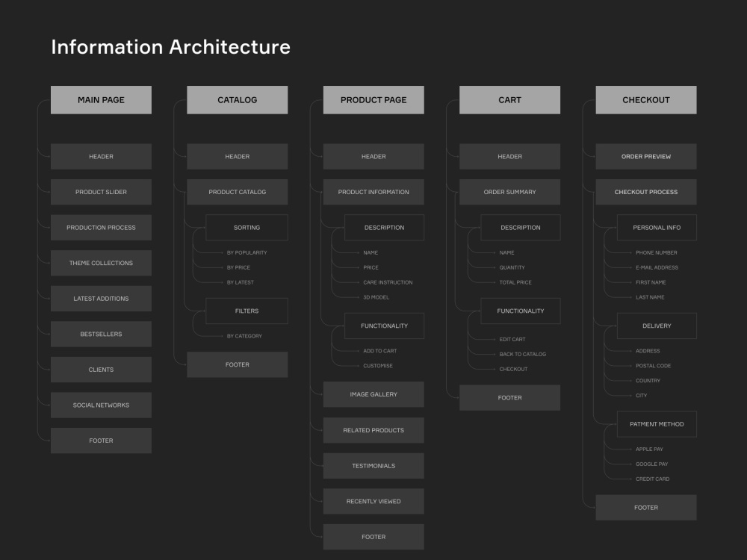Image resolution: width=747 pixels, height=560 pixels.
Task: Select SORTING under Product Catalog
Action: pos(247,227)
